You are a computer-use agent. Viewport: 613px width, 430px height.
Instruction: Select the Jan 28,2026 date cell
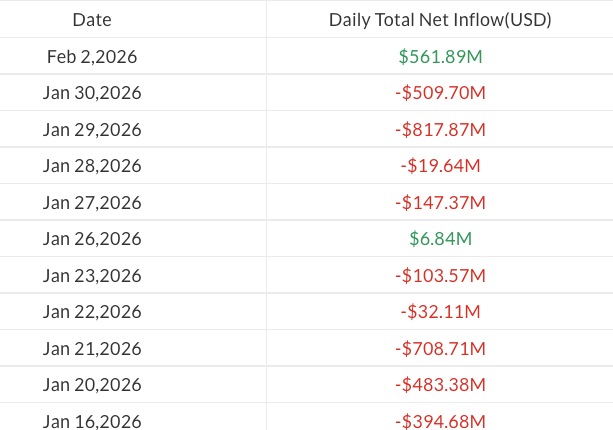92,166
